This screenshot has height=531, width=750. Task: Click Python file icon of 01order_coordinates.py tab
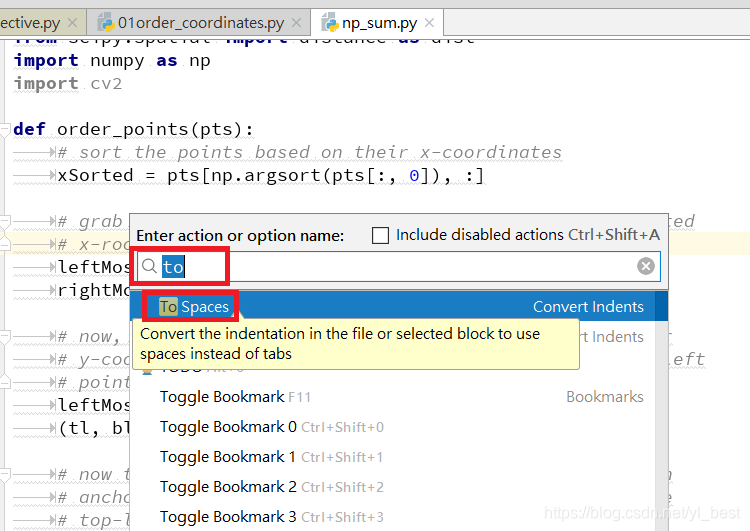106,22
